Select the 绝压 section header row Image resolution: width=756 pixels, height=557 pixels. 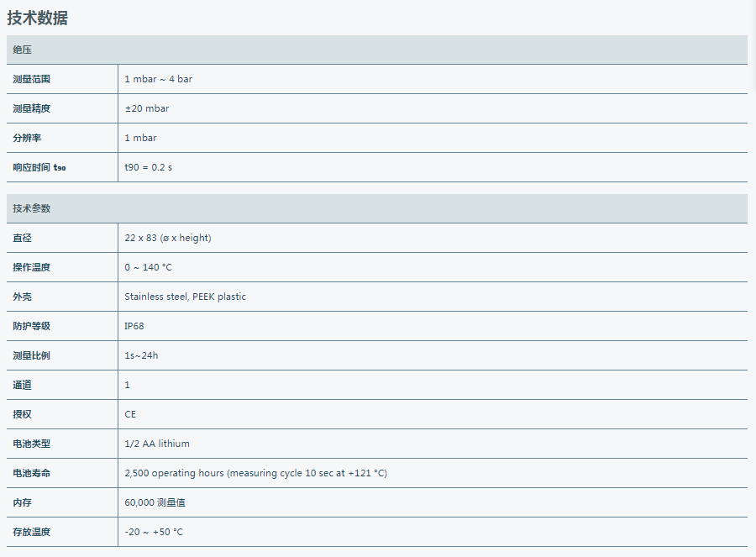(377, 50)
